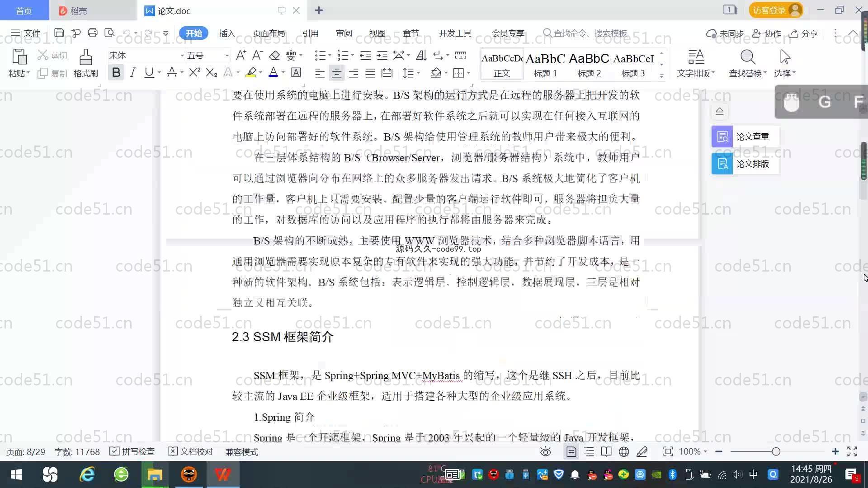
Task: Click the Collaborate button
Action: coord(767,33)
